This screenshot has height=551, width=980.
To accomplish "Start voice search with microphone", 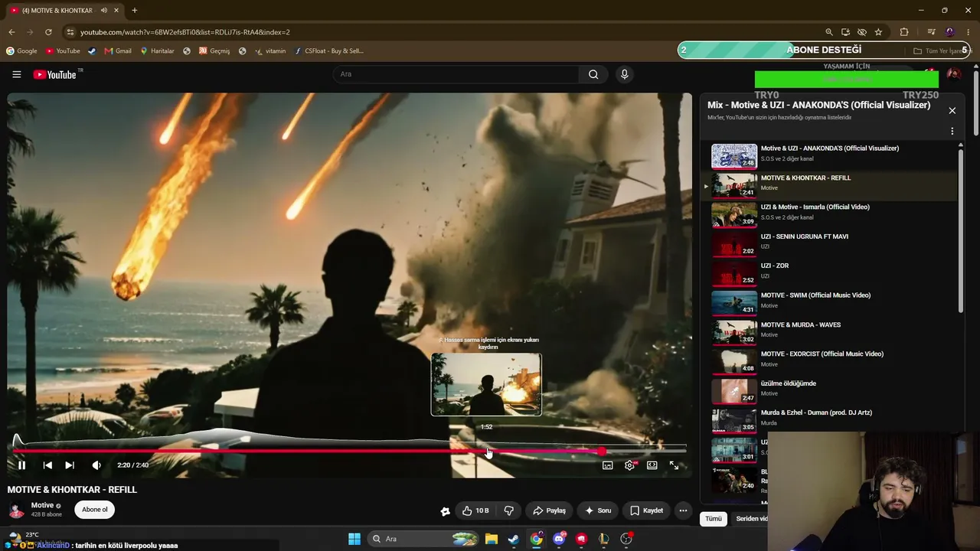I will pyautogui.click(x=625, y=74).
